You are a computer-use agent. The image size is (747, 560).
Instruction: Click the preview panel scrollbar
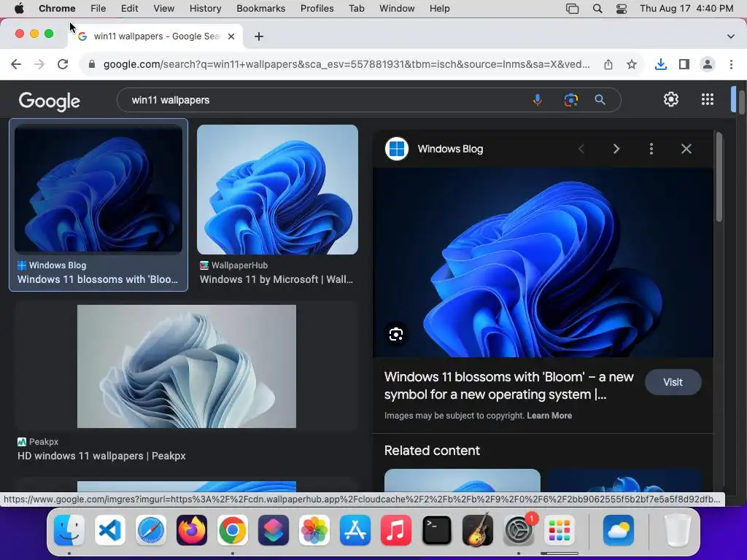pyautogui.click(x=719, y=177)
